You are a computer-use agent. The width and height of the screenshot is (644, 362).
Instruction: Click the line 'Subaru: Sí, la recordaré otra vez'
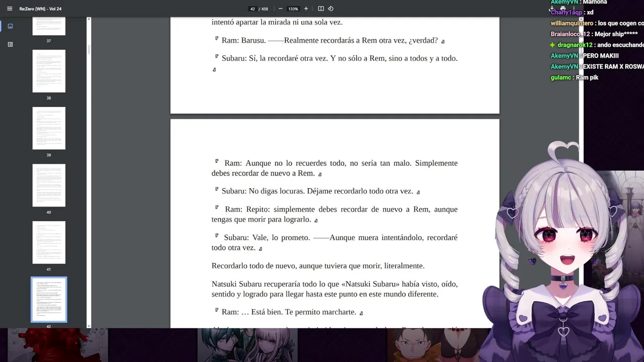tap(335, 63)
